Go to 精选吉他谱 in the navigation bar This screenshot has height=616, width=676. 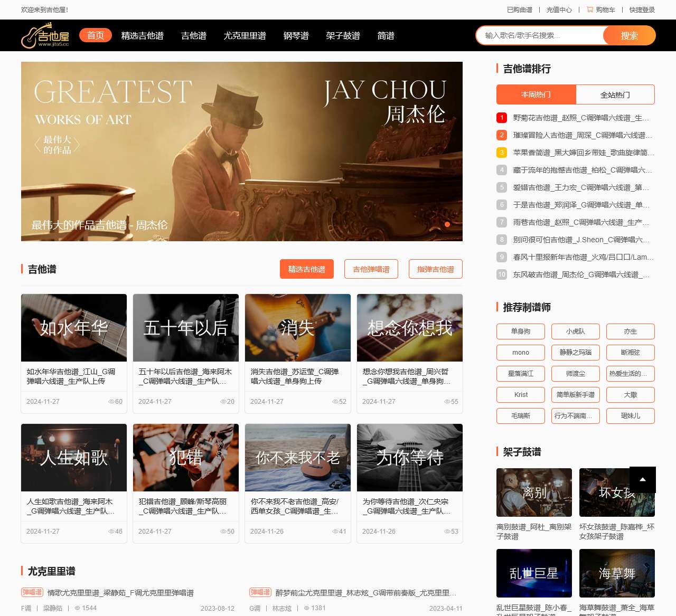(x=143, y=36)
